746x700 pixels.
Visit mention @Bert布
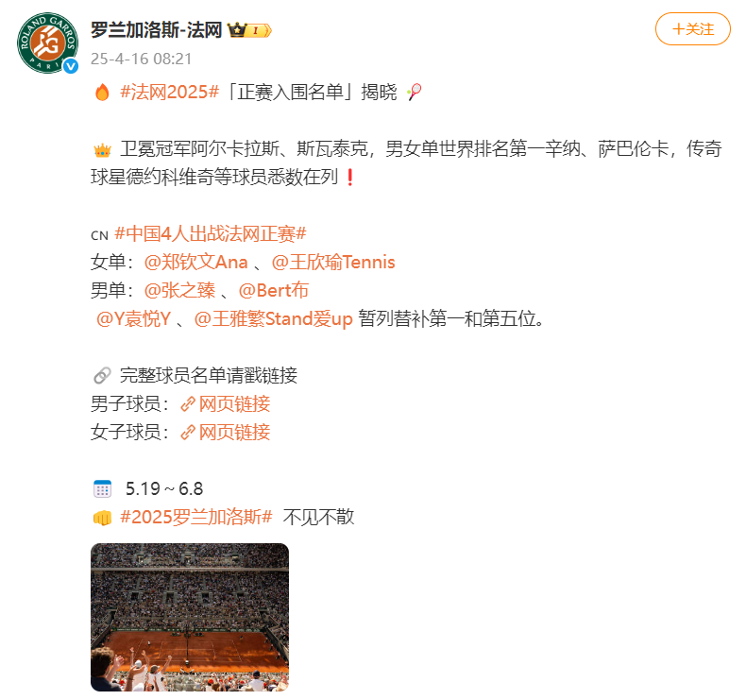pos(274,290)
